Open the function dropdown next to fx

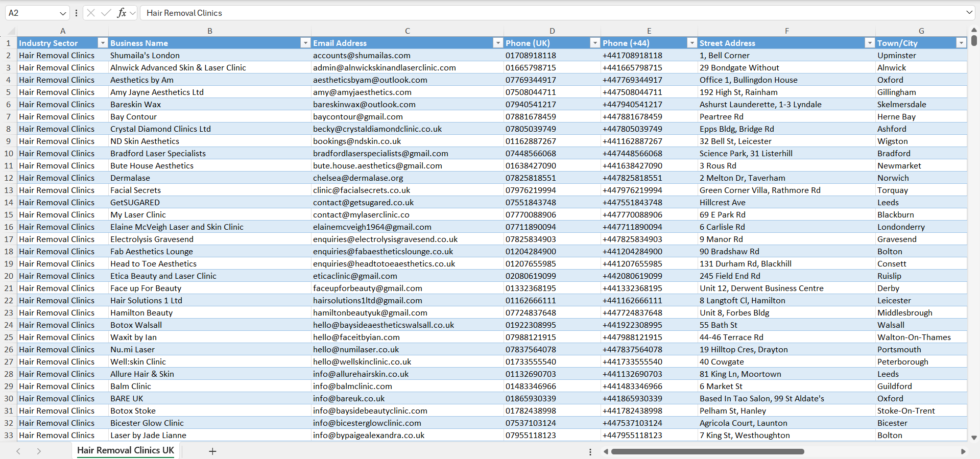point(133,13)
